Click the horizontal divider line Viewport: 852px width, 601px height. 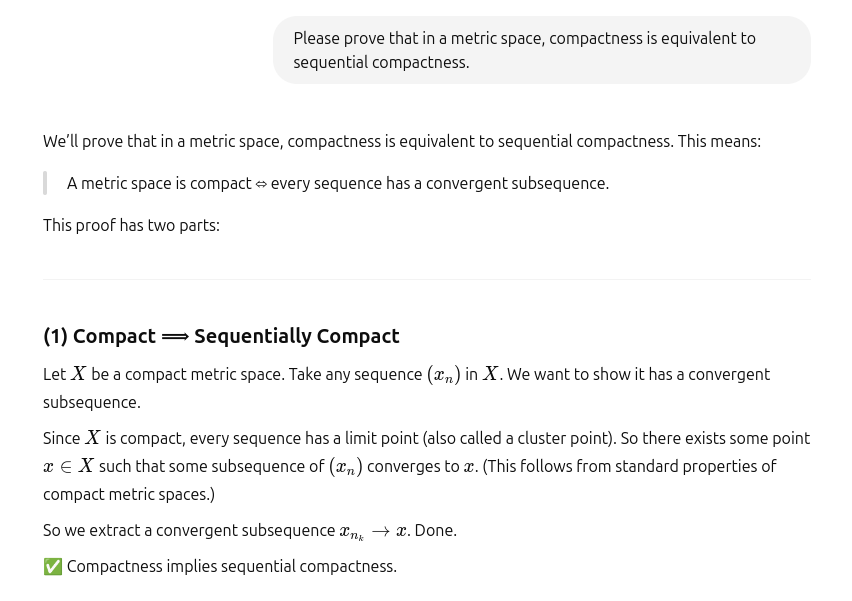tap(427, 279)
